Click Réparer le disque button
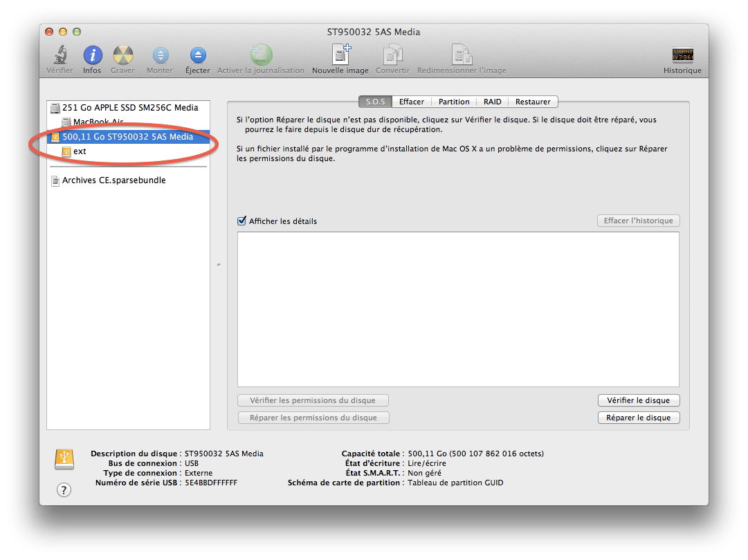 click(x=638, y=418)
